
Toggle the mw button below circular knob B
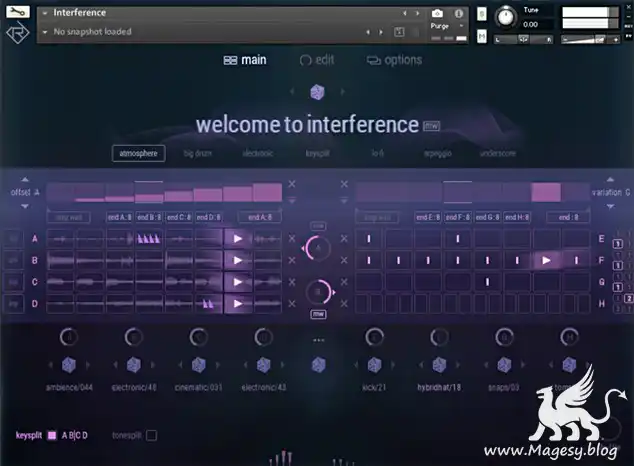point(318,314)
